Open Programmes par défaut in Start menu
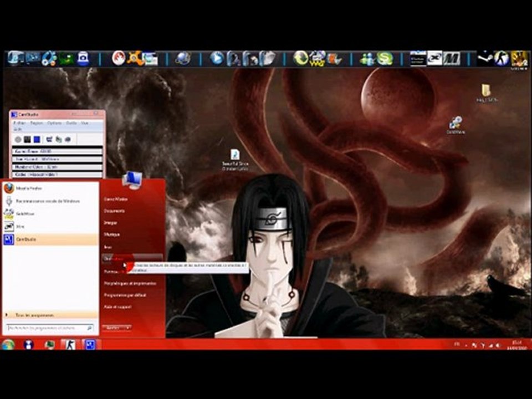The height and width of the screenshot is (399, 532). 125,295
